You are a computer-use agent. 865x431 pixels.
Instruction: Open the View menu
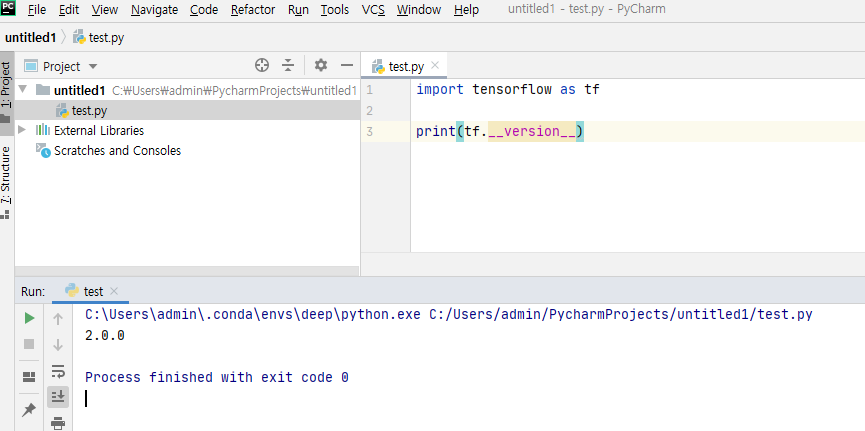point(105,9)
